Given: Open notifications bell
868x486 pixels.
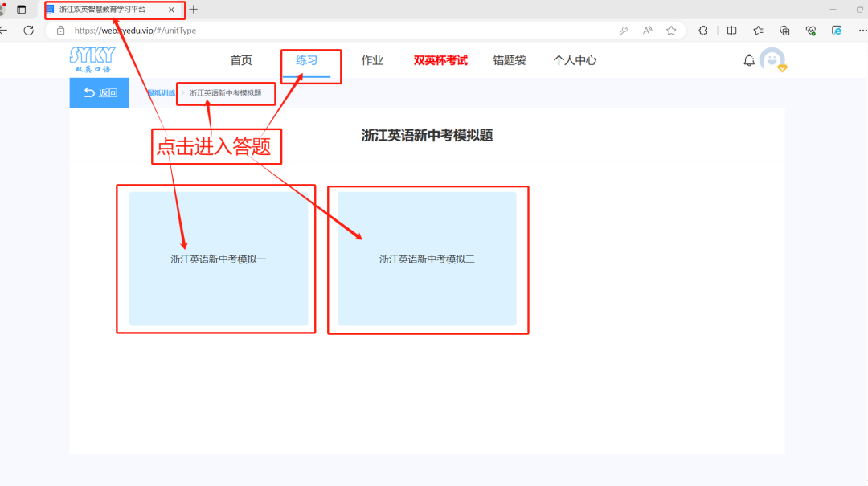Looking at the screenshot, I should pyautogui.click(x=748, y=60).
